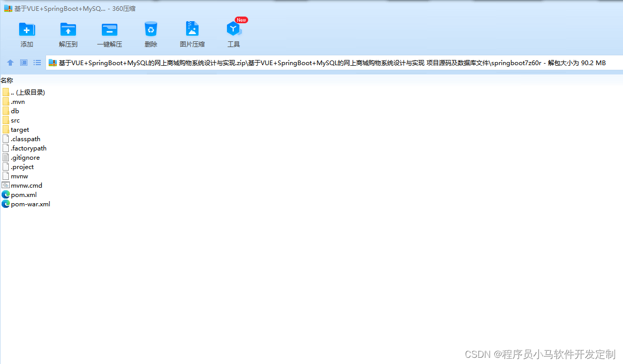Image resolution: width=623 pixels, height=364 pixels.
Task: Select the .gitignore file
Action: coord(24,157)
